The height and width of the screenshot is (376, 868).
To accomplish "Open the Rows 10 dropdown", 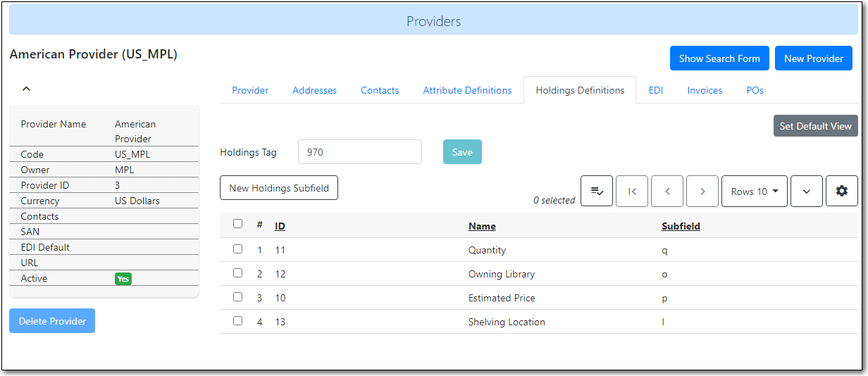I will (755, 192).
